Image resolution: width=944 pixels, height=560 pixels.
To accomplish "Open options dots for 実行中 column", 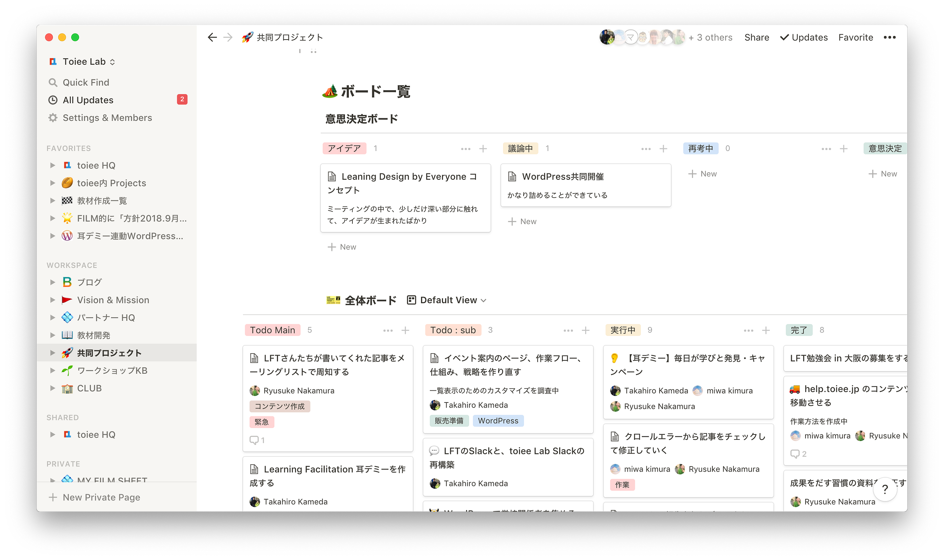I will click(x=749, y=330).
